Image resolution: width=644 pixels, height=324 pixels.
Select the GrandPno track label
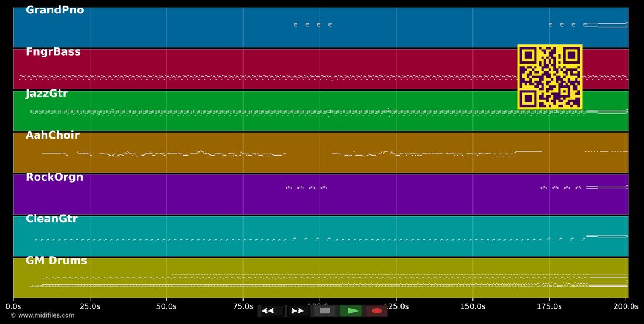[54, 11]
